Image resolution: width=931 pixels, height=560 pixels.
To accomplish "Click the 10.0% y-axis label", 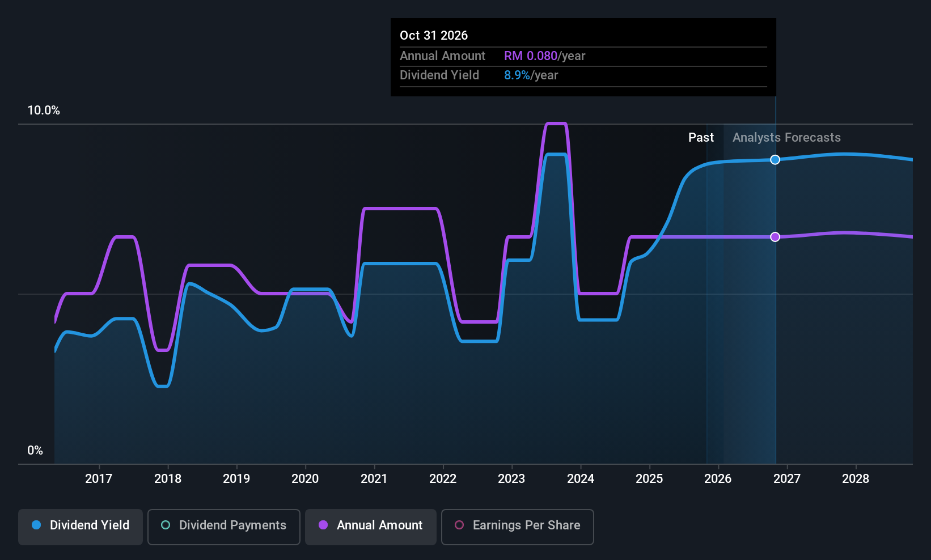I will coord(44,111).
